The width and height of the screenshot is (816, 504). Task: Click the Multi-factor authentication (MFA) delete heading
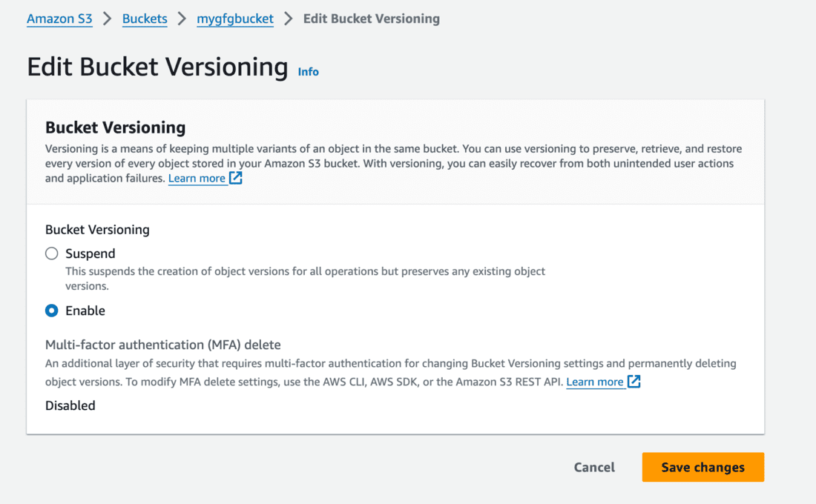[x=162, y=345]
